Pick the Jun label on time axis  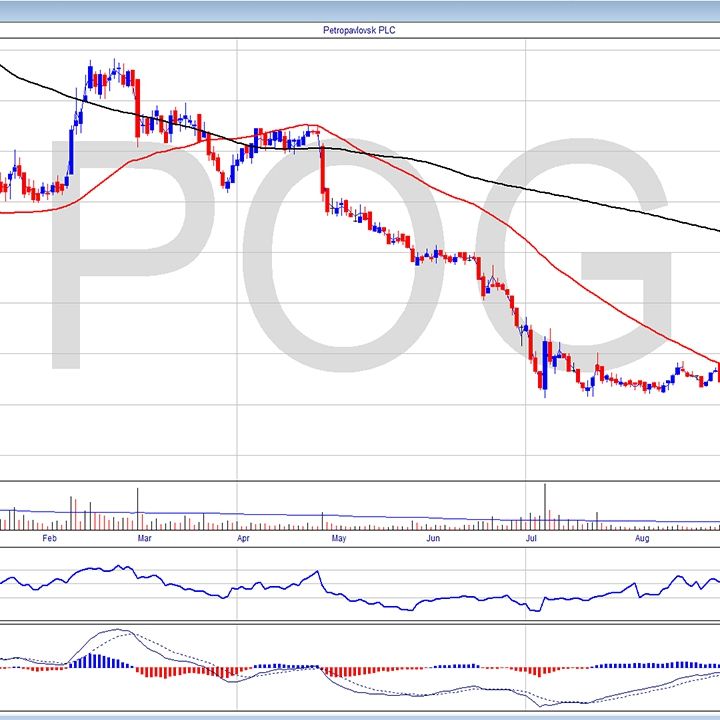(x=432, y=538)
